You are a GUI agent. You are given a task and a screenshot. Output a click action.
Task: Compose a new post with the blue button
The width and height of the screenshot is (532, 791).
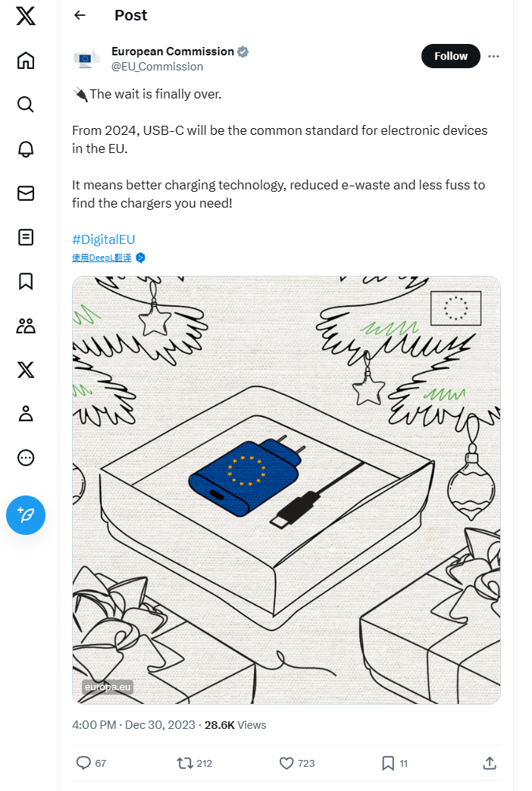pyautogui.click(x=26, y=515)
